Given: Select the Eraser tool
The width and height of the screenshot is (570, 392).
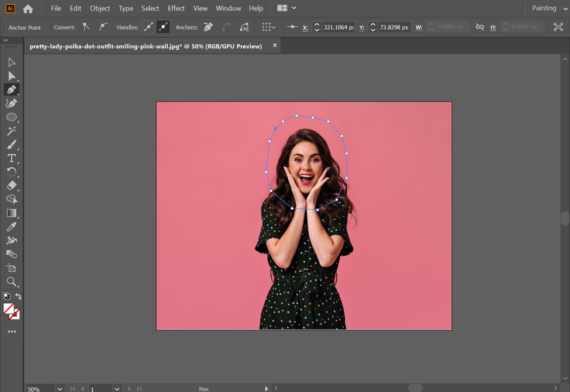Looking at the screenshot, I should [11, 186].
